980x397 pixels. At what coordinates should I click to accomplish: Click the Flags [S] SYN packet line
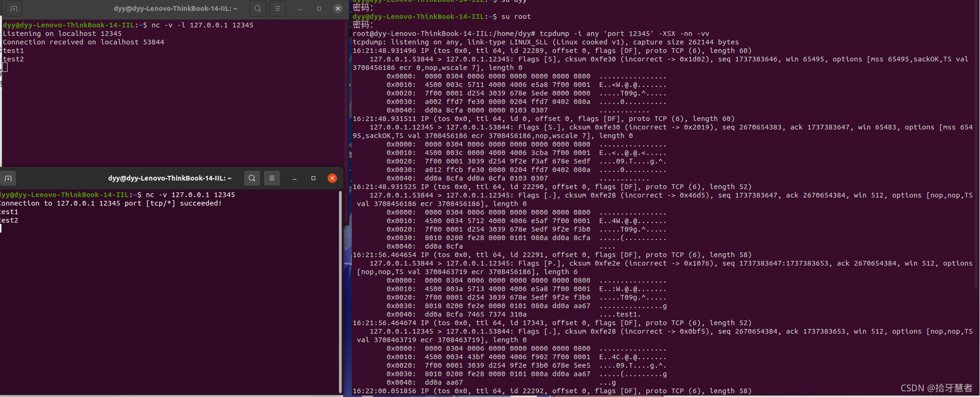pyautogui.click(x=669, y=59)
